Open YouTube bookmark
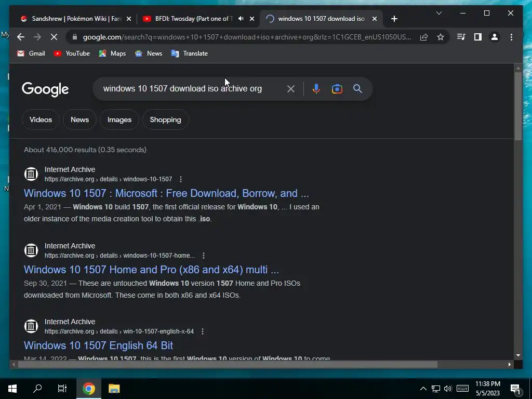Image resolution: width=532 pixels, height=399 pixels. (72, 54)
